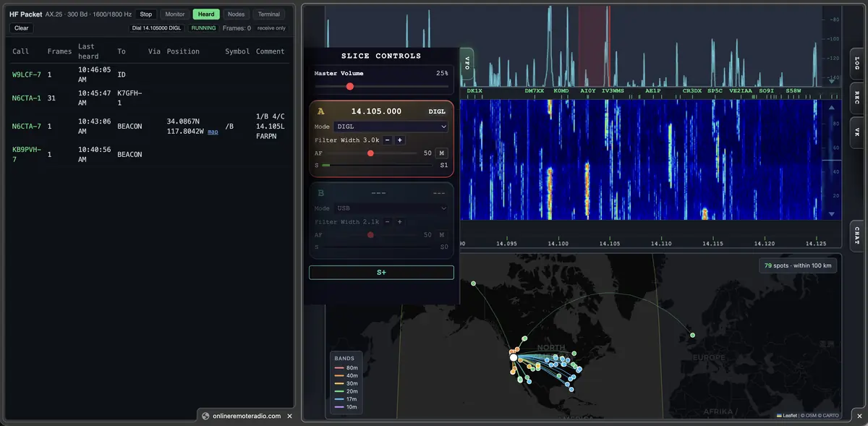
Task: Click the globe icon beside onlineremoteradio.com
Action: coord(205,416)
